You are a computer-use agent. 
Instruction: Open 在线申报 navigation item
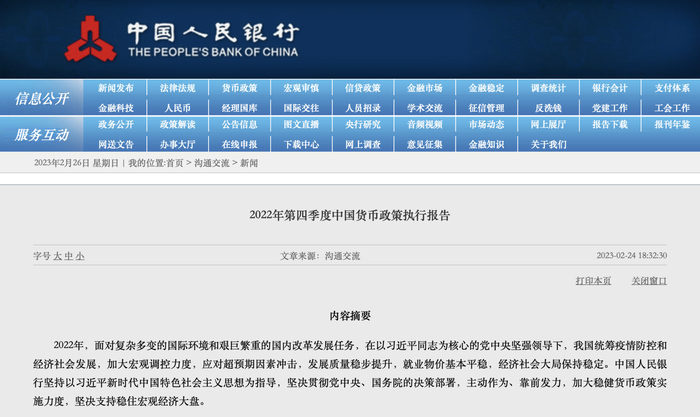[x=240, y=144]
